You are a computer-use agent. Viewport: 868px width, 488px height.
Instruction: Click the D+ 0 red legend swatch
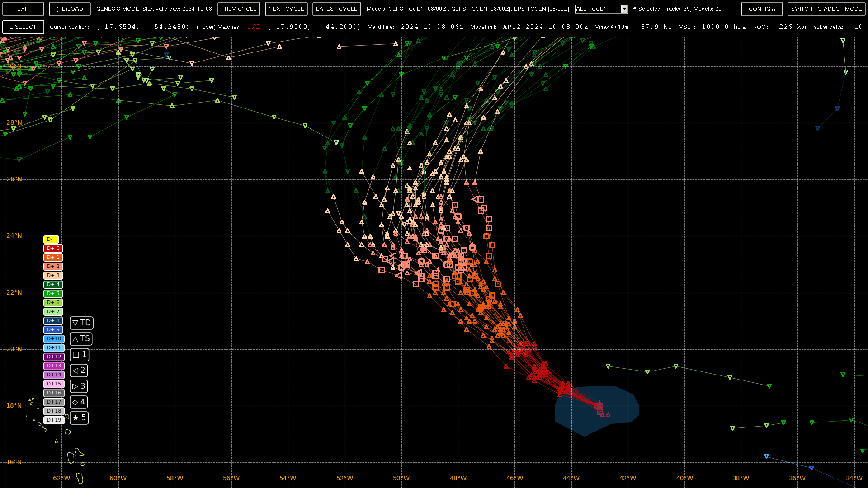53,249
